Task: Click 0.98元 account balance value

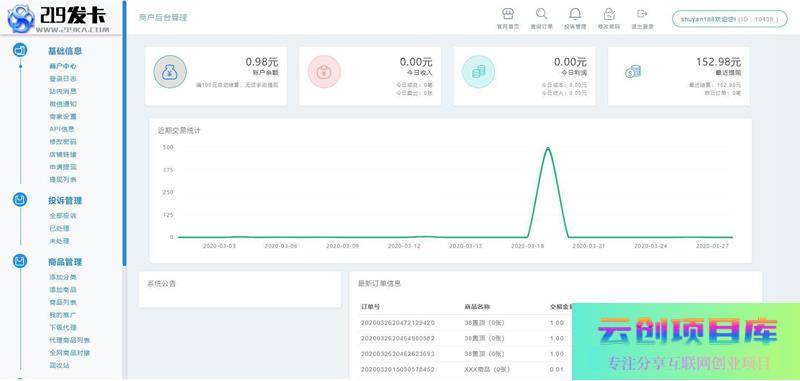Action: tap(262, 62)
